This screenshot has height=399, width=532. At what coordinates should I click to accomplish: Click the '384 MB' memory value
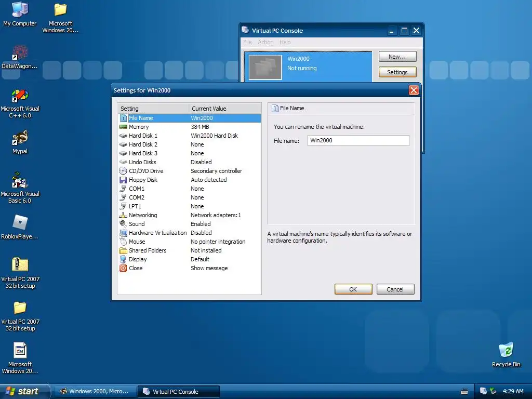click(x=200, y=127)
